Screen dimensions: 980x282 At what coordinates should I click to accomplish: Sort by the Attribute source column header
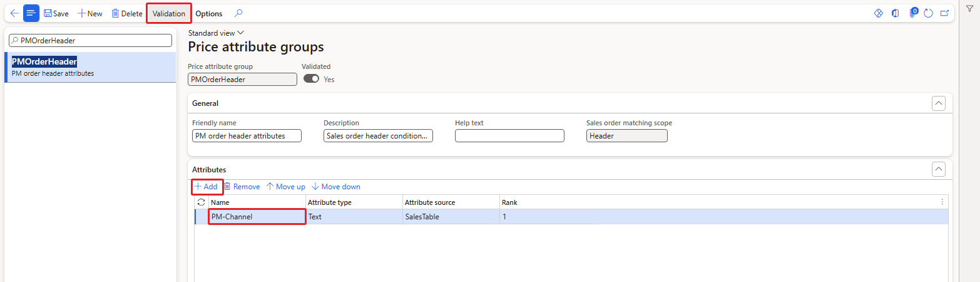(x=451, y=202)
